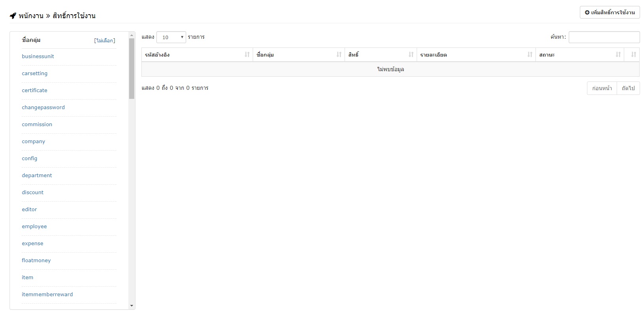
Task: Sort table by สถานะ sort arrows
Action: pyautogui.click(x=618, y=55)
